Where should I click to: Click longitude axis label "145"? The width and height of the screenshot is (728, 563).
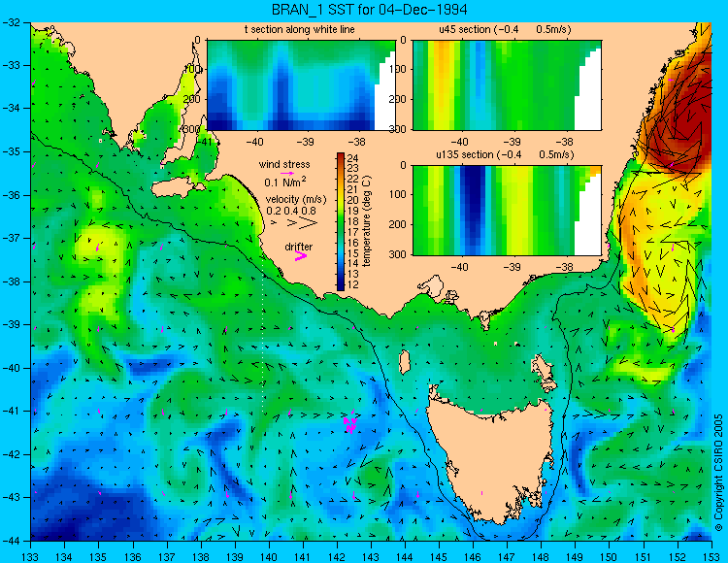pyautogui.click(x=439, y=557)
